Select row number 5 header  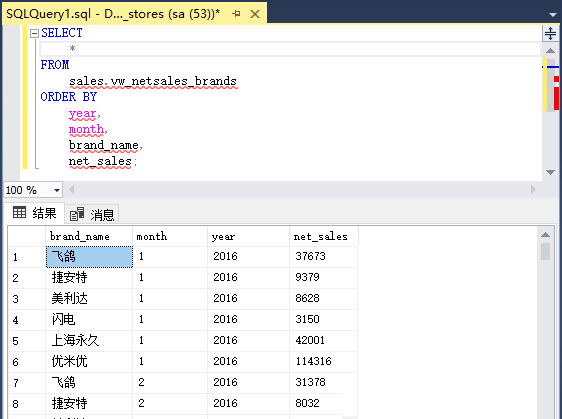pos(27,341)
